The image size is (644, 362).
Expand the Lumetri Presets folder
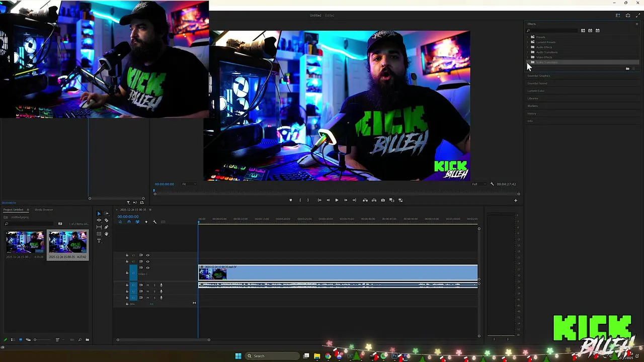point(527,42)
